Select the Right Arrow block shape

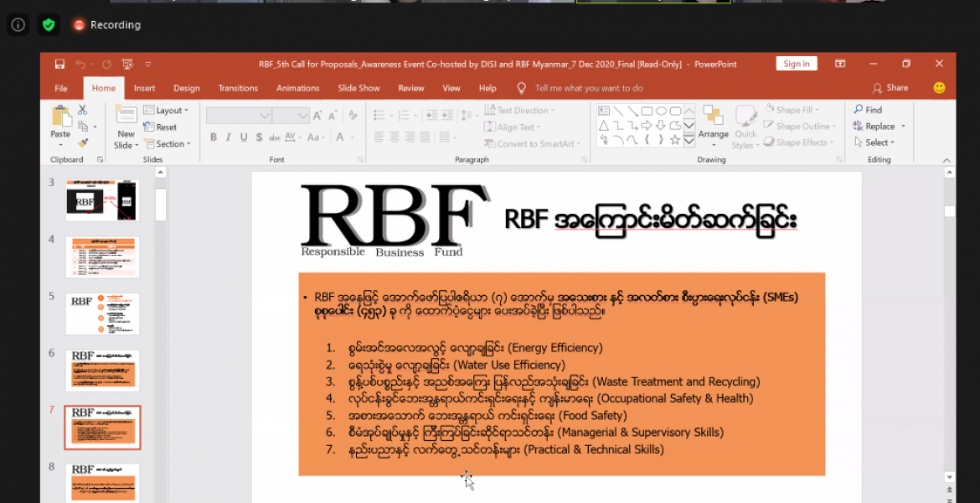647,126
